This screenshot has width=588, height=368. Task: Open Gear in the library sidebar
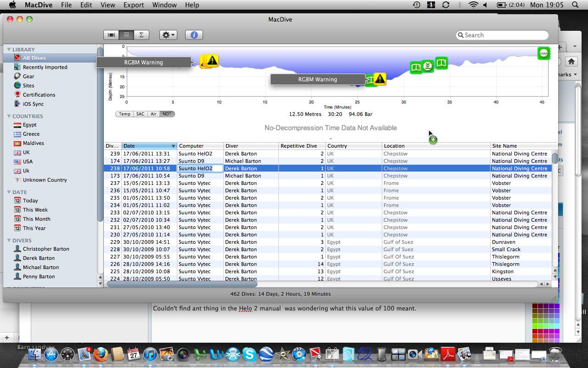click(28, 76)
